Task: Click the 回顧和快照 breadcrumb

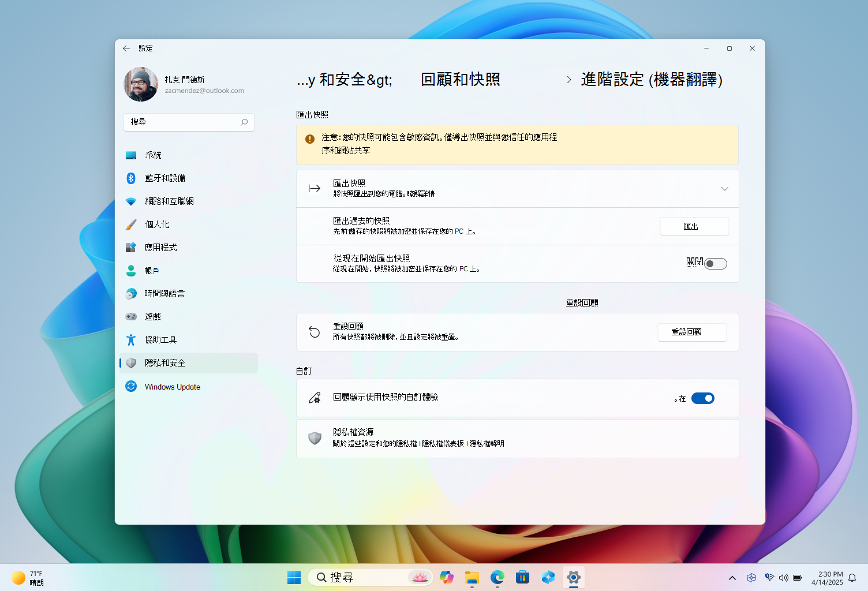Action: click(x=461, y=80)
